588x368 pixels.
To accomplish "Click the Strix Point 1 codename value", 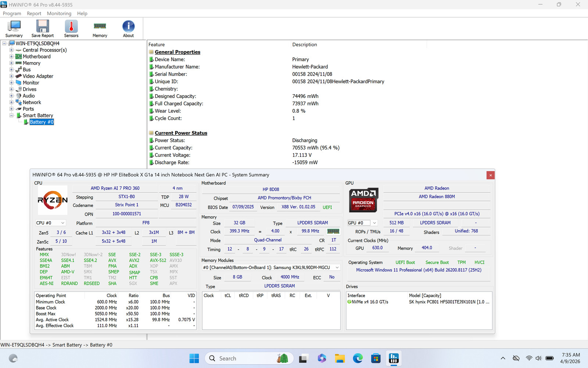I will tap(127, 205).
